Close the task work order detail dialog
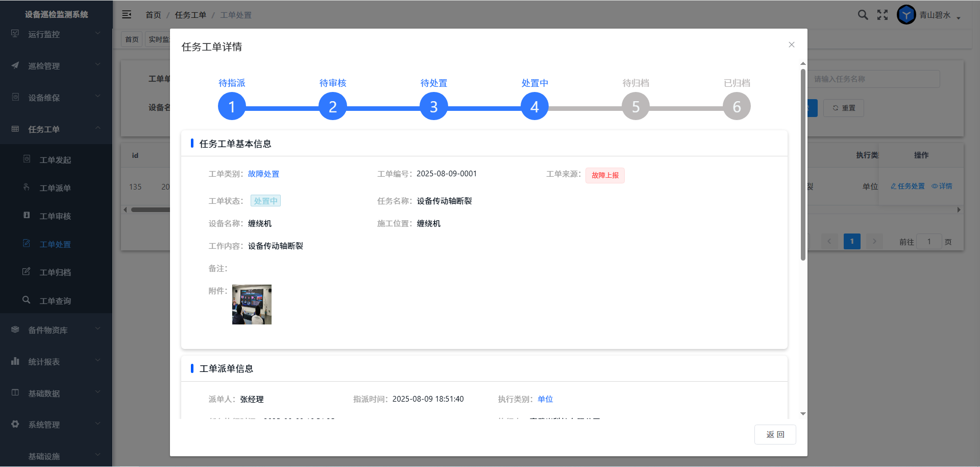Screen dimensions: 980x467 coord(791,45)
